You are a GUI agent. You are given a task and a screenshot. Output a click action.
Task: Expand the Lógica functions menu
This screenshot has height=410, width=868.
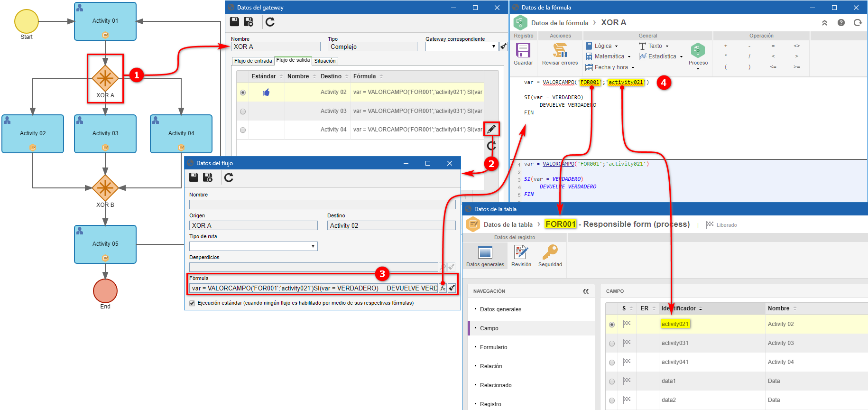601,46
